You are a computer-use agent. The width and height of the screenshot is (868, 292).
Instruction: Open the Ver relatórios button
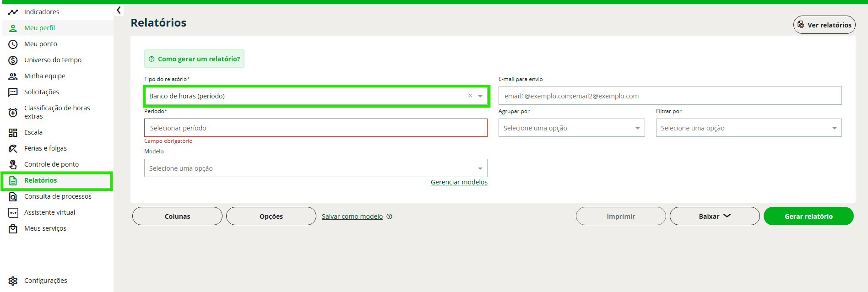(824, 25)
